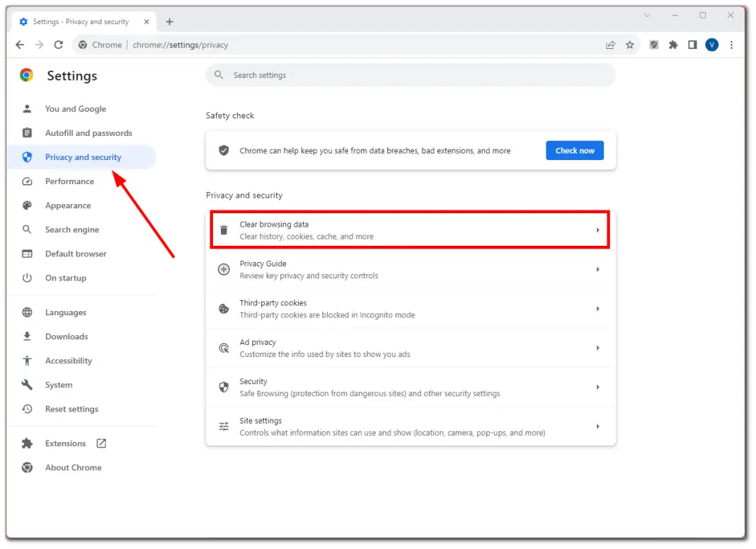Image resolution: width=756 pixels, height=549 pixels.
Task: Expand the Privacy Guide row chevron
Action: coord(597,269)
